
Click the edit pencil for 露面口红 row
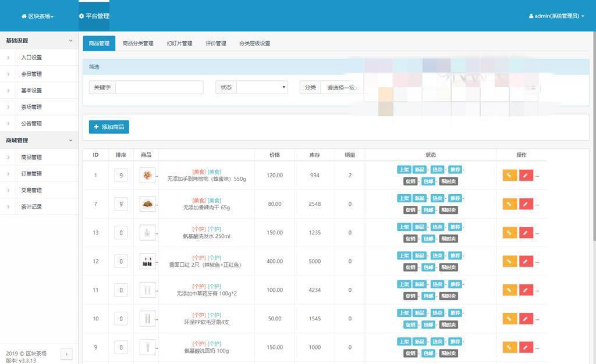coord(525,261)
